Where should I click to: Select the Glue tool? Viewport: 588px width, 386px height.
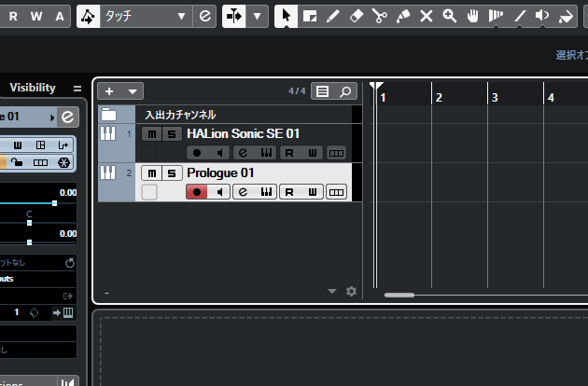(x=402, y=16)
